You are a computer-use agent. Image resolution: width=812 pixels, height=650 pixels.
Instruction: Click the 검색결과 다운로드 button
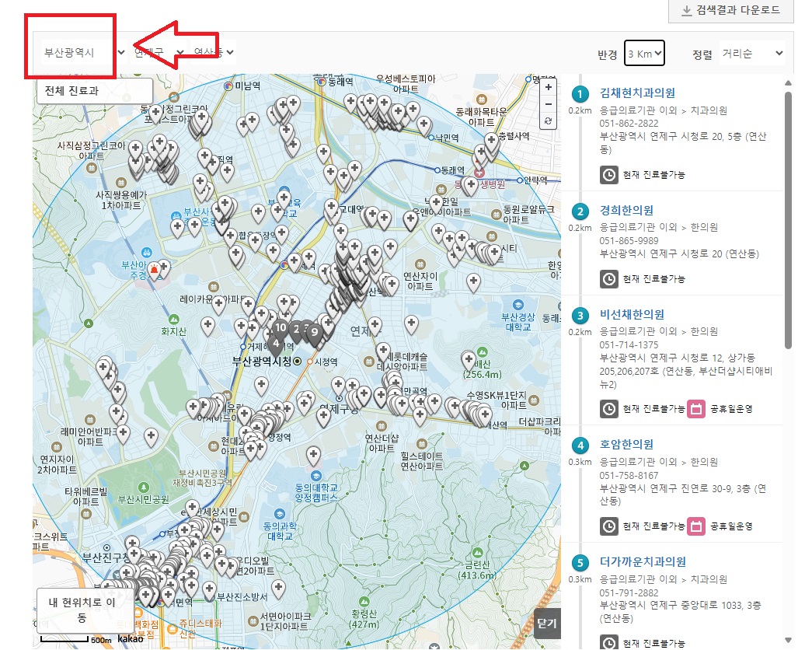click(x=730, y=11)
